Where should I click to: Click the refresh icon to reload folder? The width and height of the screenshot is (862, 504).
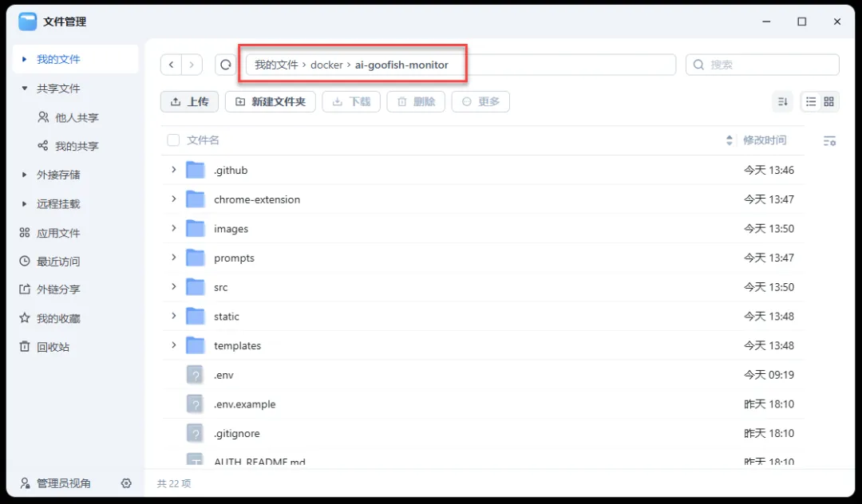click(224, 65)
